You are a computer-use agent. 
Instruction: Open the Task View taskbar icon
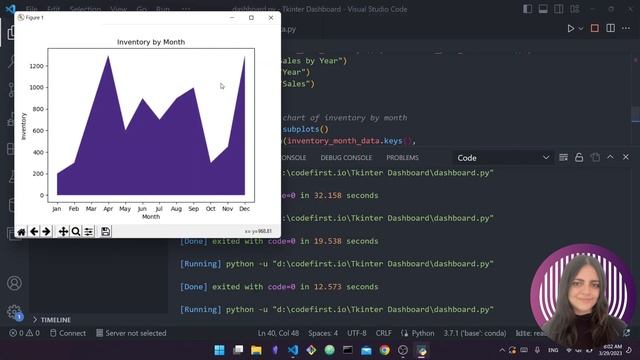coord(238,350)
